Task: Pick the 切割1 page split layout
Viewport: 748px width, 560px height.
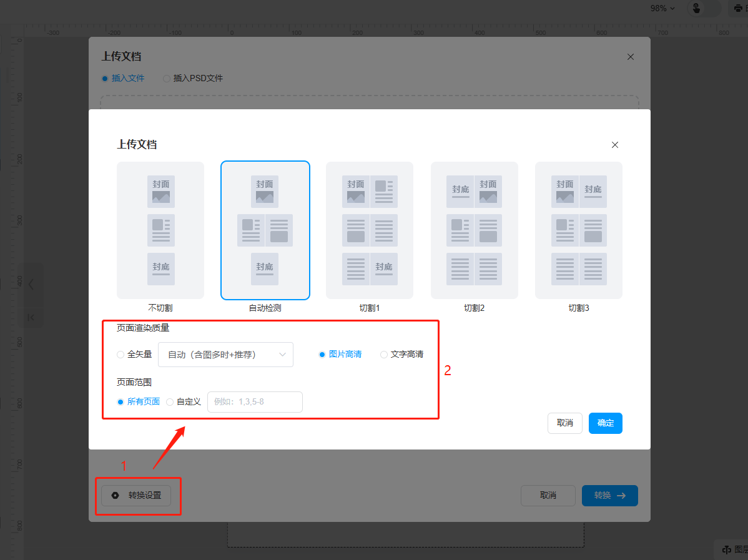Action: coord(370,230)
